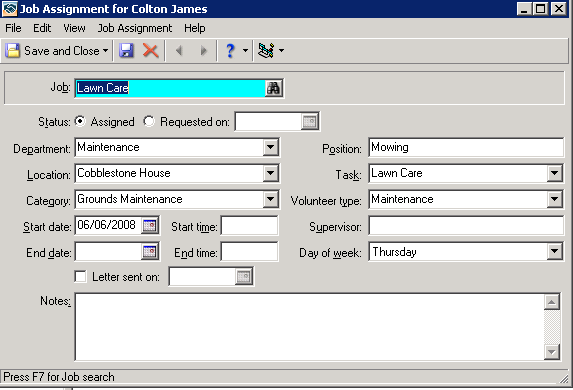Open the dropdown beside the multicolored tools icon
Screen dimensions: 573x390
point(281,50)
